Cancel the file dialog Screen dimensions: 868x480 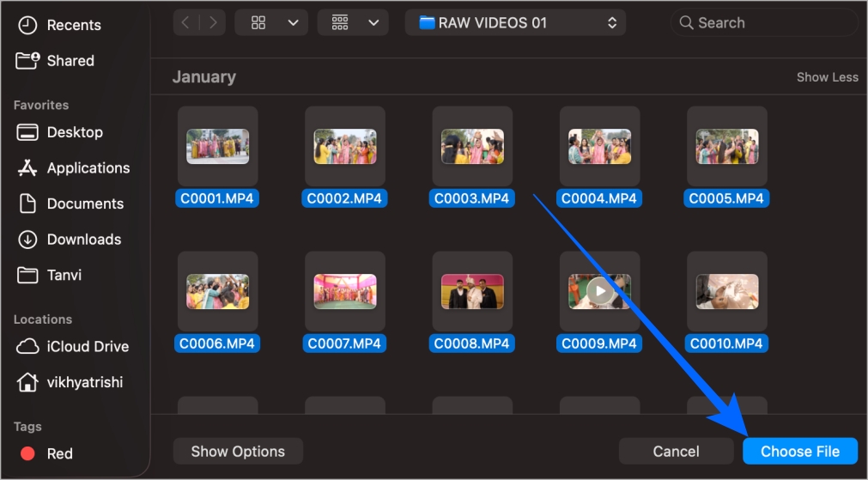click(676, 451)
